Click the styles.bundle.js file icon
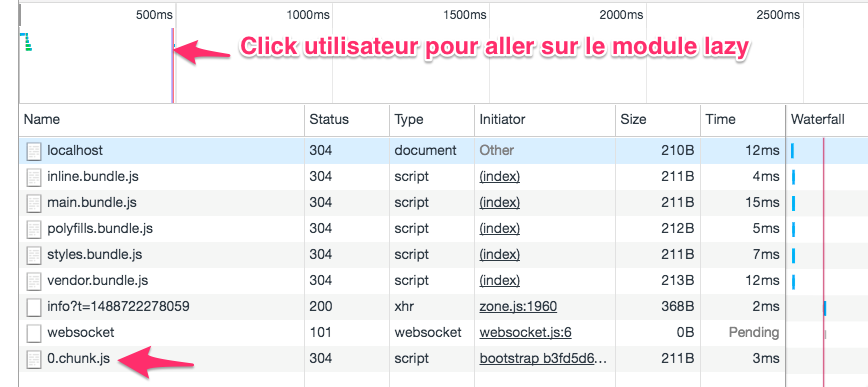 [x=34, y=255]
